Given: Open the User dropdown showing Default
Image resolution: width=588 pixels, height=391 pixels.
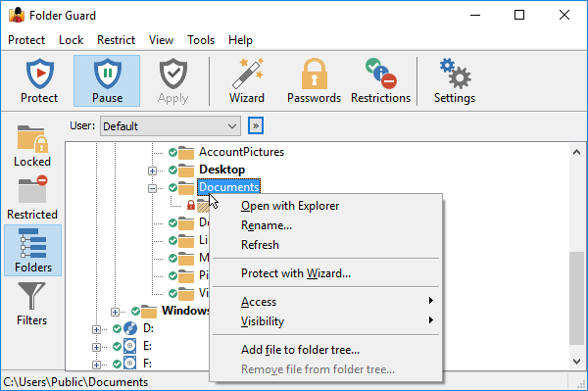Looking at the screenshot, I should 171,126.
